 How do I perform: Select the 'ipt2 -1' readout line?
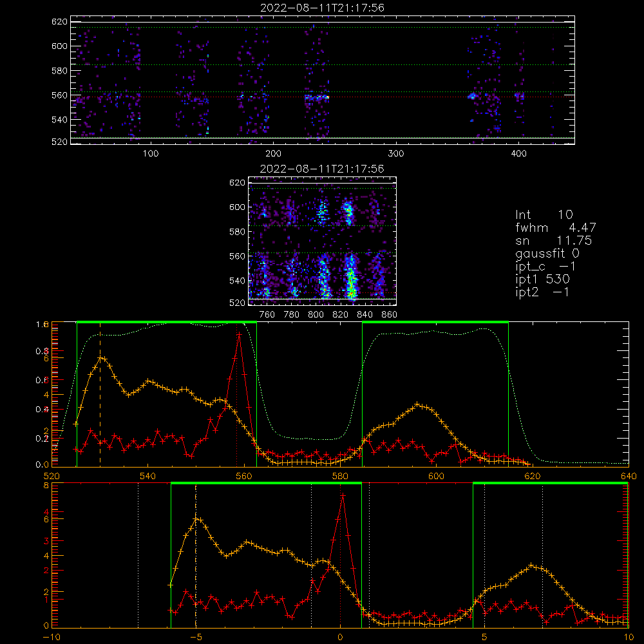pyautogui.click(x=542, y=292)
